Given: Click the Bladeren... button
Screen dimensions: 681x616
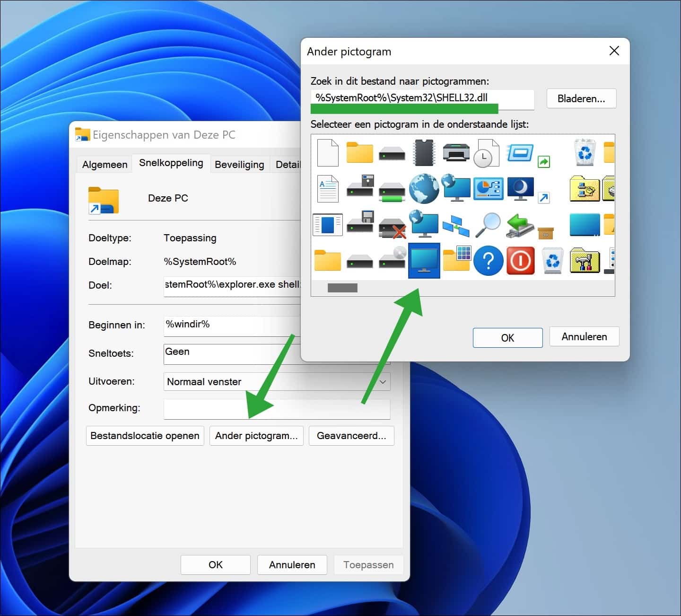Looking at the screenshot, I should click(581, 98).
